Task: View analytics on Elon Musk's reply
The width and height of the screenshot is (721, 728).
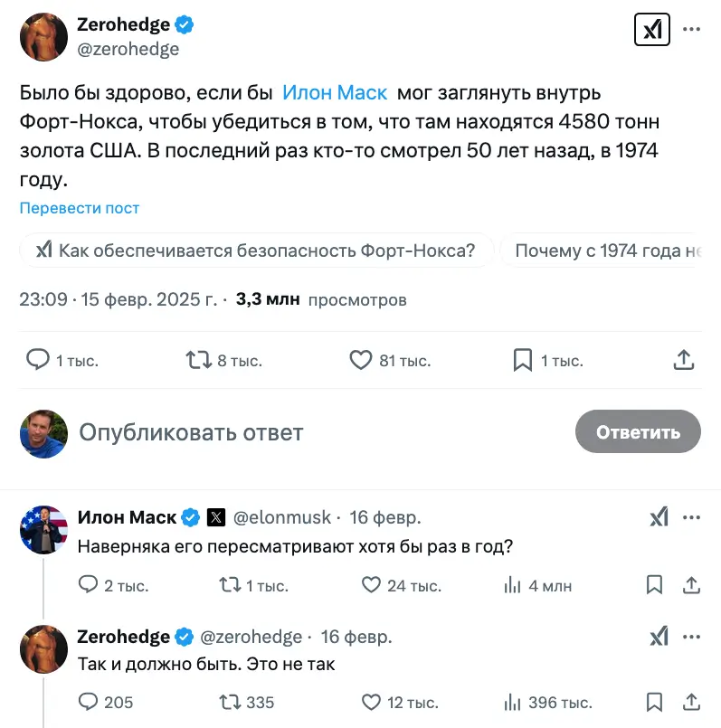Action: tap(513, 585)
